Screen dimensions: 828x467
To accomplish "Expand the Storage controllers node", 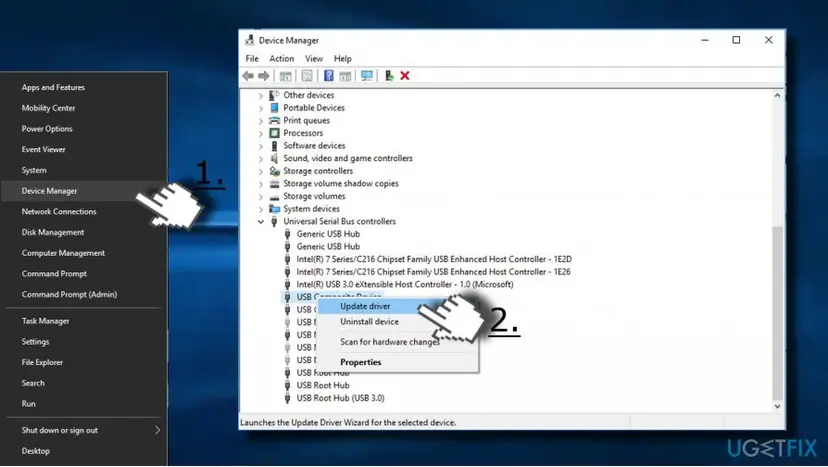I will (260, 172).
